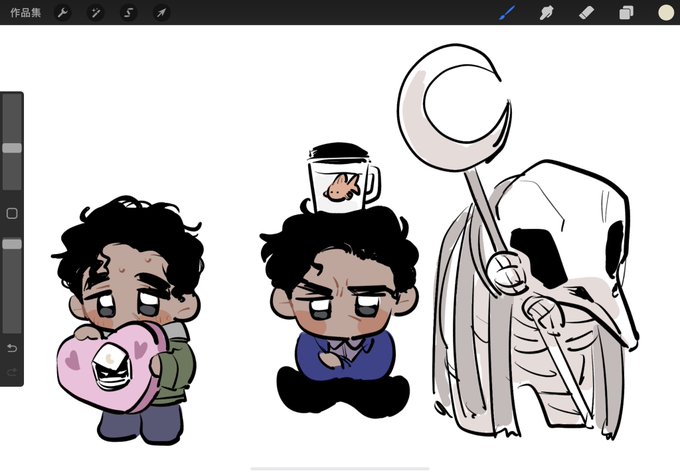680x475 pixels.
Task: Open the Layers panel
Action: [626, 13]
